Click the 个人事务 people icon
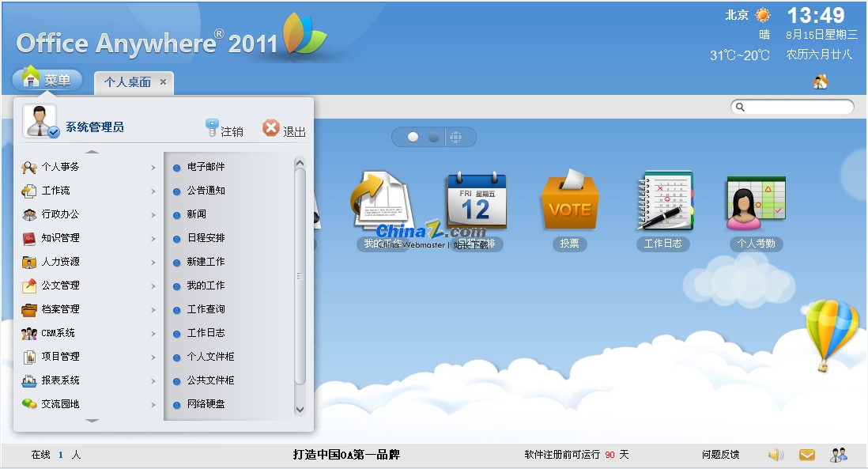Viewport: 868px width, 469px height. click(29, 167)
